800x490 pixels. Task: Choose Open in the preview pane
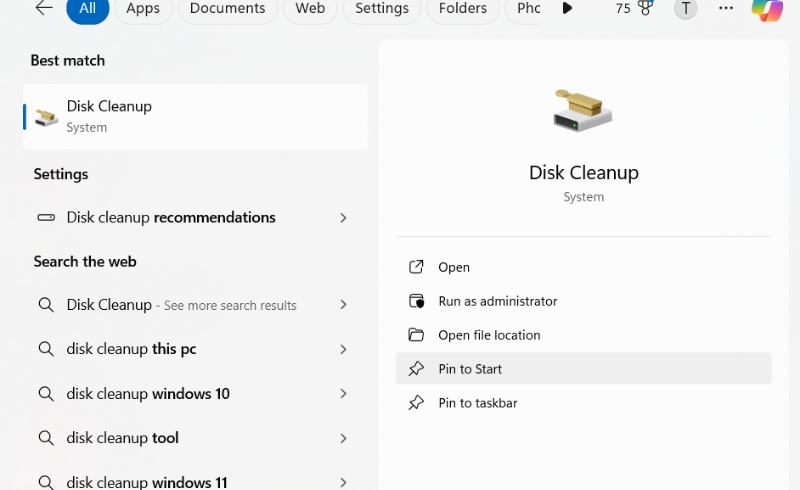coord(584,267)
